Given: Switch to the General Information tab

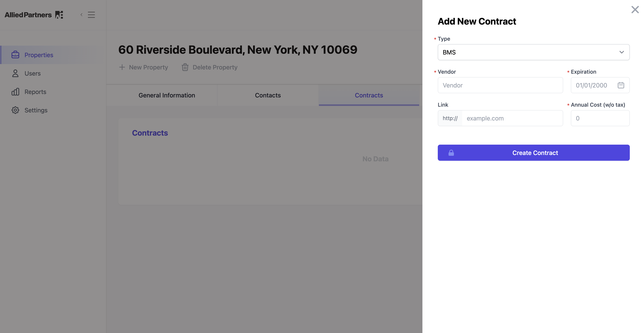Looking at the screenshot, I should (166, 95).
